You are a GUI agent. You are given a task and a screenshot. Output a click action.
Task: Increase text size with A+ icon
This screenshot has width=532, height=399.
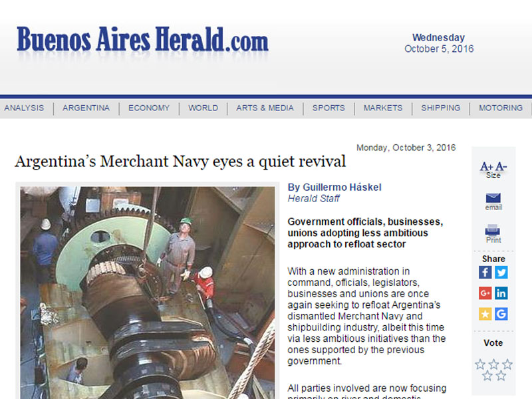(487, 167)
